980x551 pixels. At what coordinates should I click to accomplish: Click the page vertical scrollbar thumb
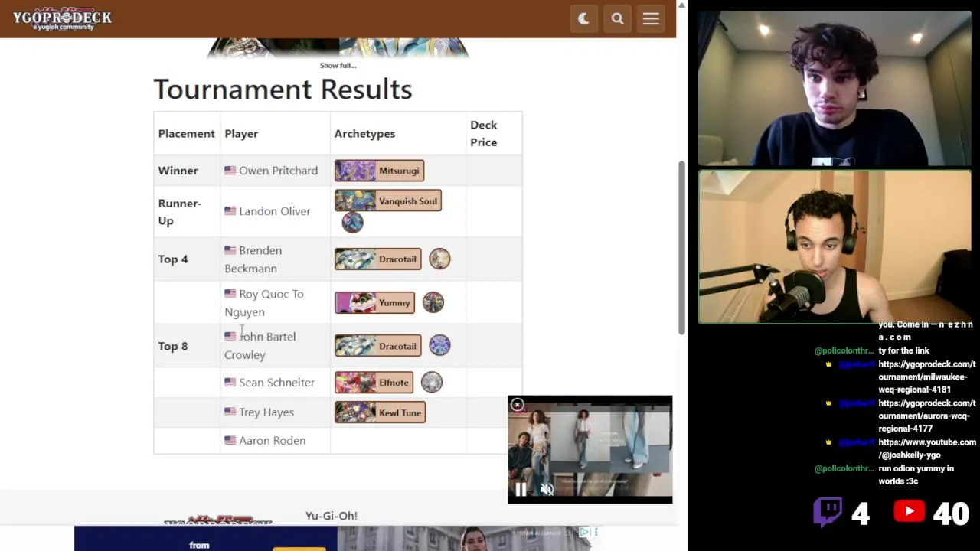[x=681, y=247]
